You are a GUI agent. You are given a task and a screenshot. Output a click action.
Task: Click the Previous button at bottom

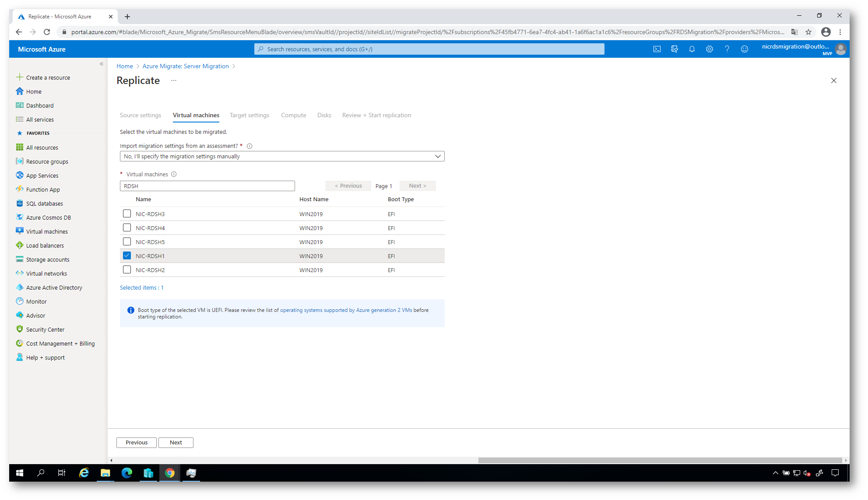click(x=137, y=442)
